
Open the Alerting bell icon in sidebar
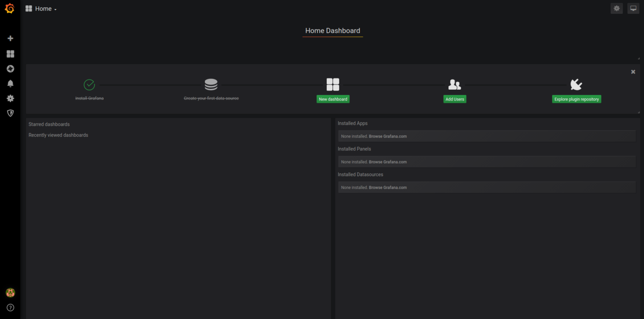(x=10, y=84)
